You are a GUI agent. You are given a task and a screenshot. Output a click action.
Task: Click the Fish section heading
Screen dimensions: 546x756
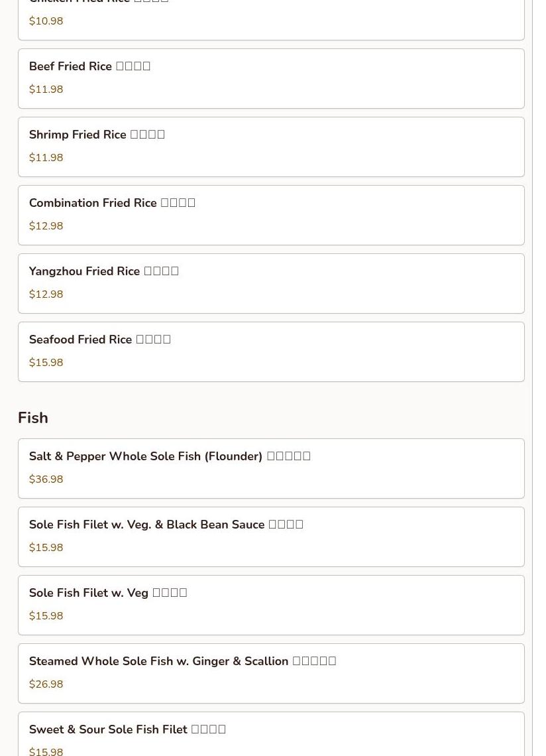point(33,418)
